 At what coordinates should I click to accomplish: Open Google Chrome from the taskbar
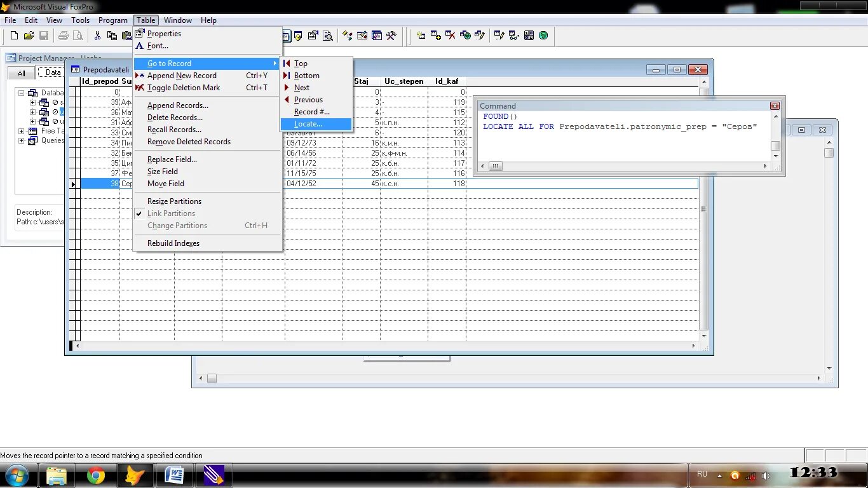96,475
